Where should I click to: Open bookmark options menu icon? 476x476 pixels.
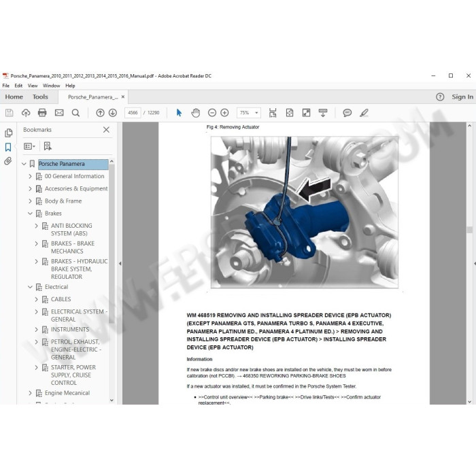(29, 146)
